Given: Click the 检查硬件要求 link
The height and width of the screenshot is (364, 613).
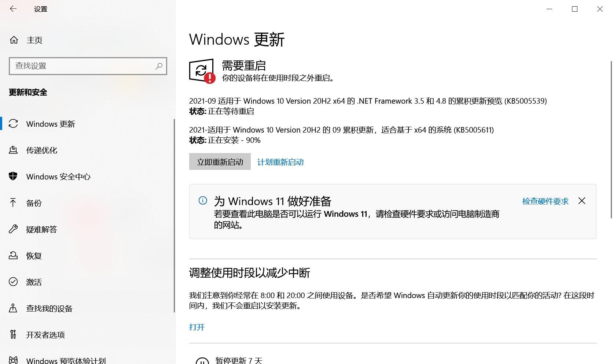Looking at the screenshot, I should click(545, 201).
